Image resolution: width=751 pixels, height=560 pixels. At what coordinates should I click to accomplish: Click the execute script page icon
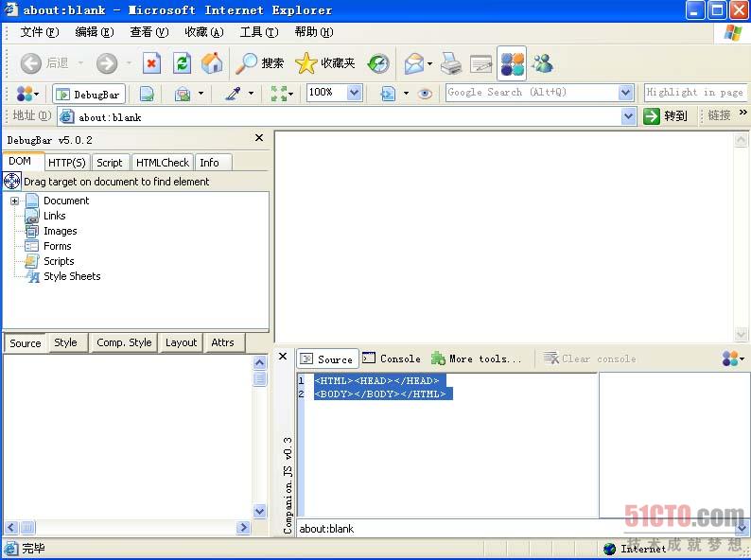(388, 94)
